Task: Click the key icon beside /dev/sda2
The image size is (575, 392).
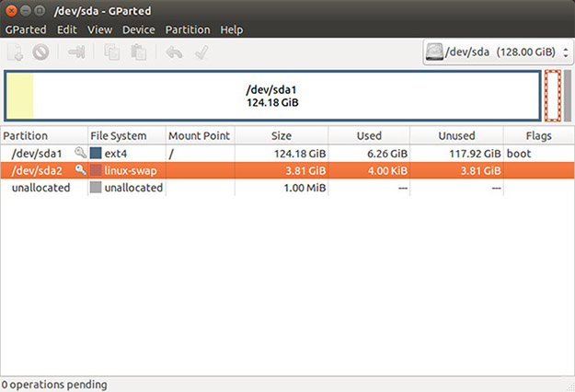Action: (x=80, y=170)
